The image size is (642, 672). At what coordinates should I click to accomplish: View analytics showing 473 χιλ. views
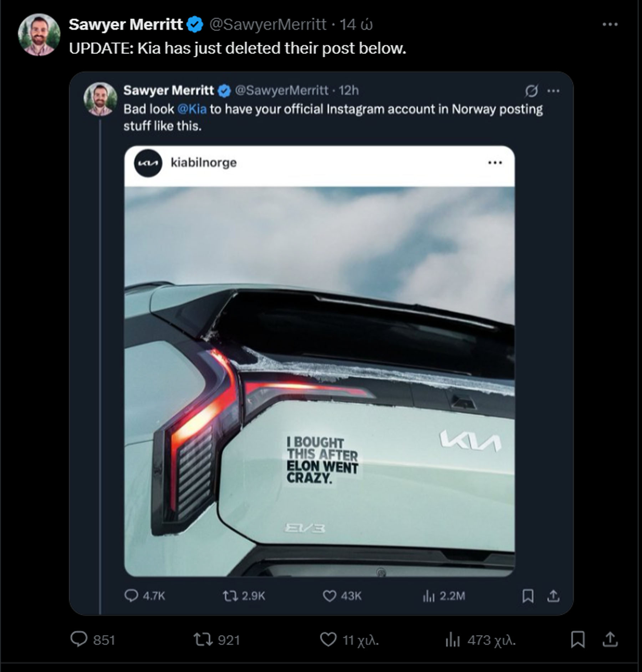click(452, 640)
